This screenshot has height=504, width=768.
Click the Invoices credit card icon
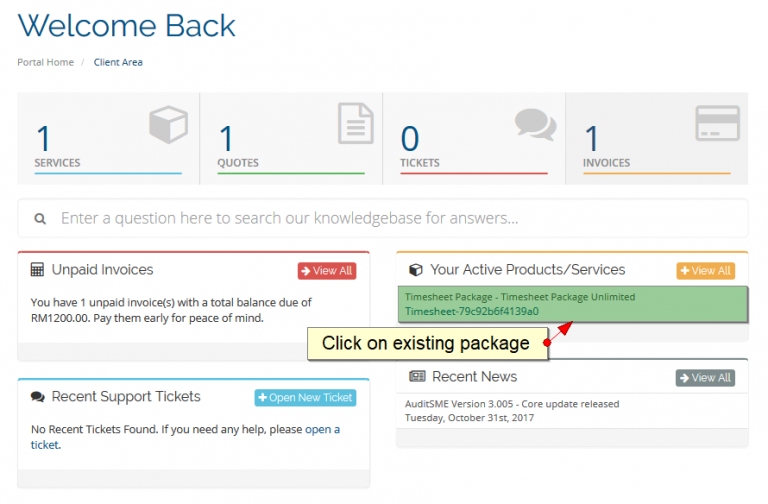pyautogui.click(x=718, y=123)
